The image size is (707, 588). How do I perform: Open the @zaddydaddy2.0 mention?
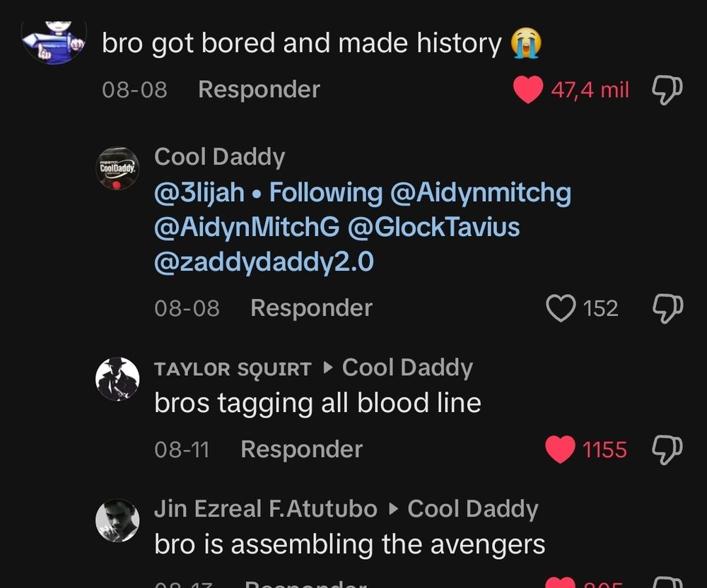pyautogui.click(x=264, y=262)
